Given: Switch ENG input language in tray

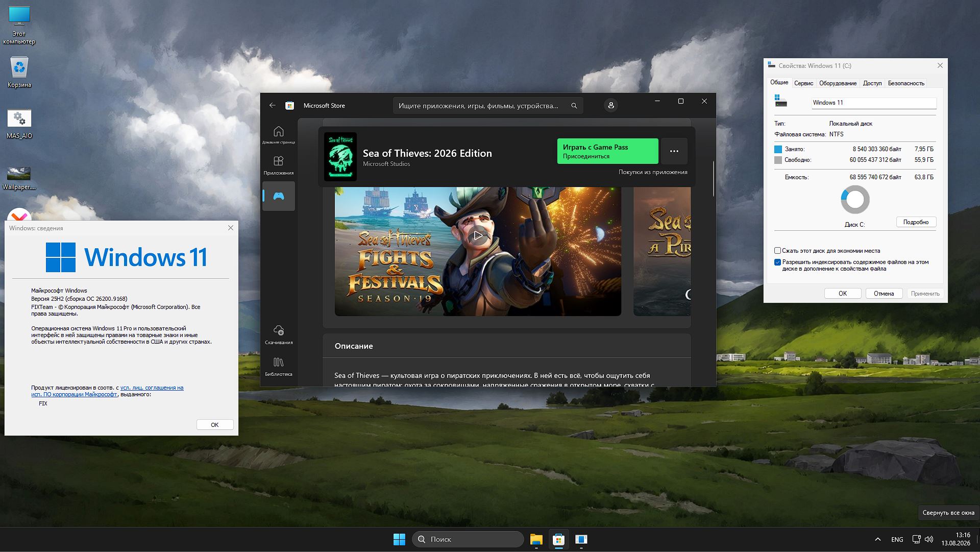Looking at the screenshot, I should click(897, 539).
